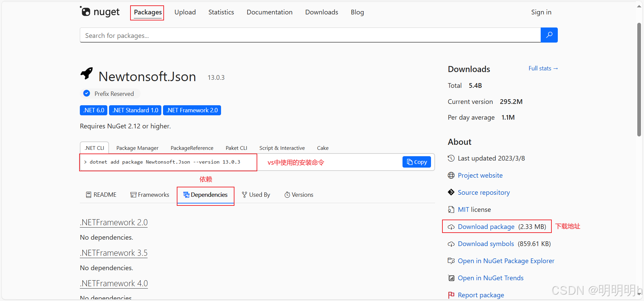
Task: Click the diamond icon beside Source repository
Action: pyautogui.click(x=451, y=192)
